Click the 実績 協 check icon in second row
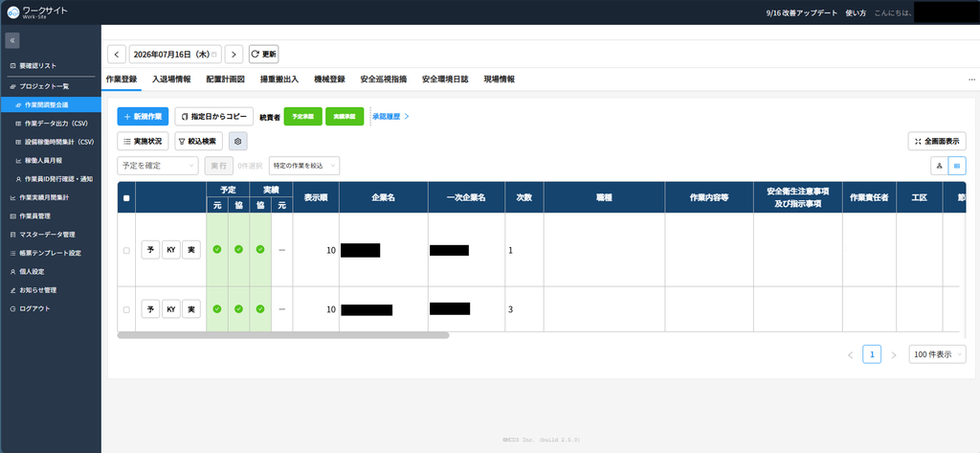This screenshot has width=980, height=453. click(260, 309)
